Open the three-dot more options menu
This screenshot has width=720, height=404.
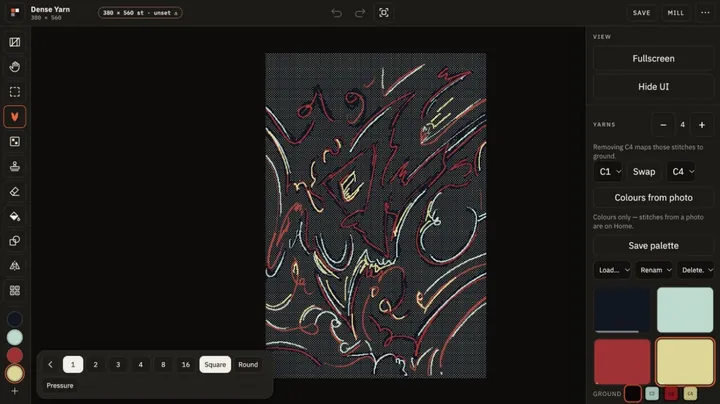pos(705,13)
